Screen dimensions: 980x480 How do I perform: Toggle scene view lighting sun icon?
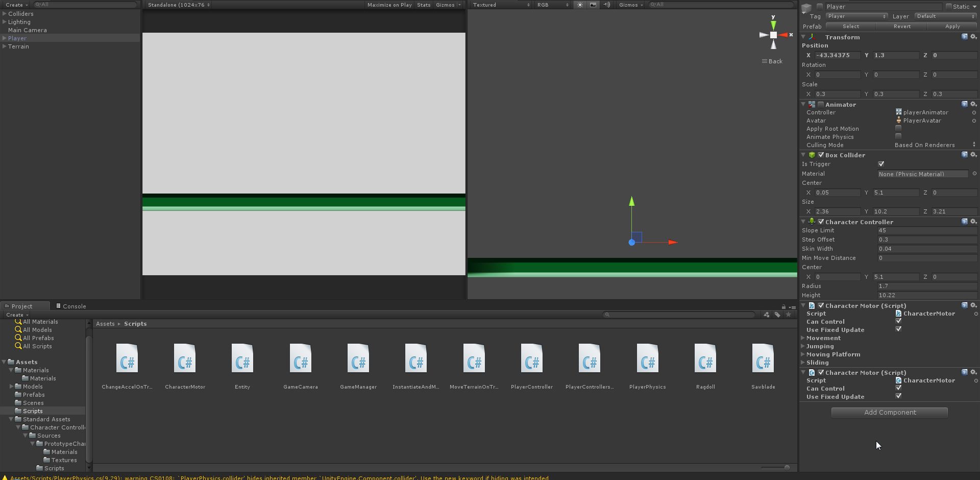coord(580,5)
